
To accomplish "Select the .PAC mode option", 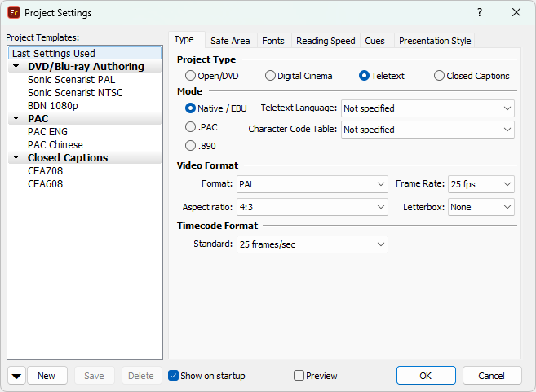I will [x=191, y=128].
